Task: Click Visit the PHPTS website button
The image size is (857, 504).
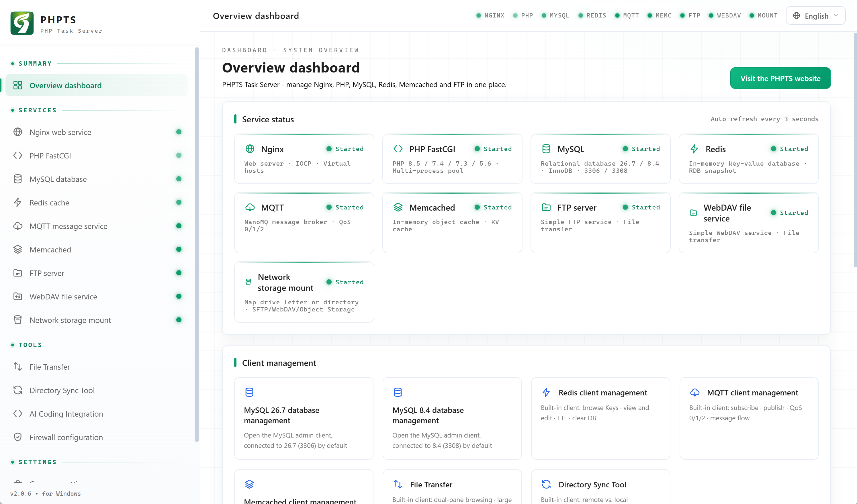Action: point(780,78)
